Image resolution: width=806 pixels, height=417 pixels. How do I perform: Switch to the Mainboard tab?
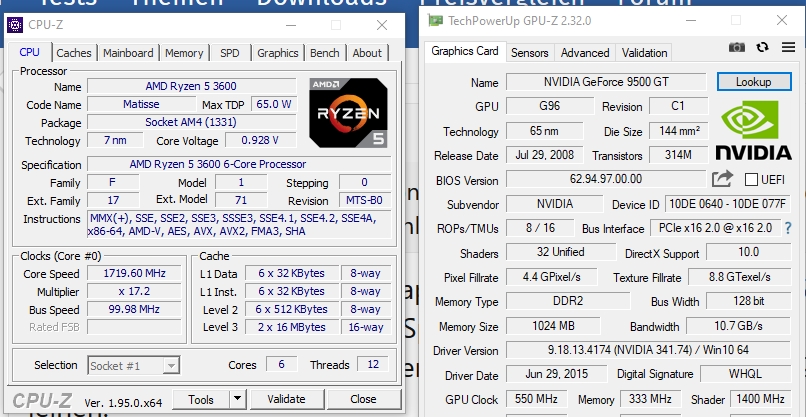[x=128, y=53]
